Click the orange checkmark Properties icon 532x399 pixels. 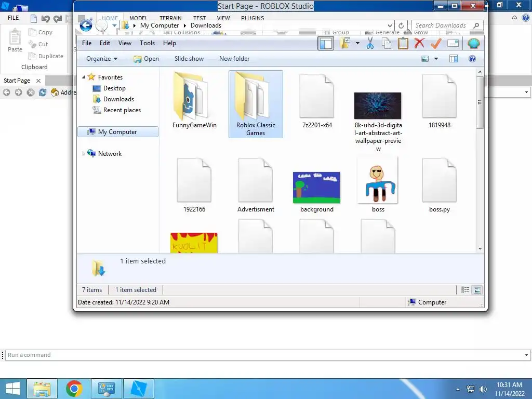point(436,43)
